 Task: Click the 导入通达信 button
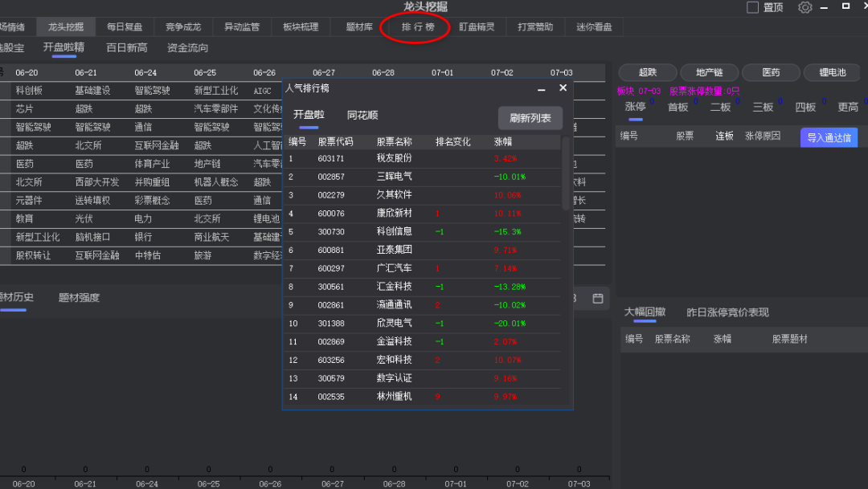click(x=829, y=137)
